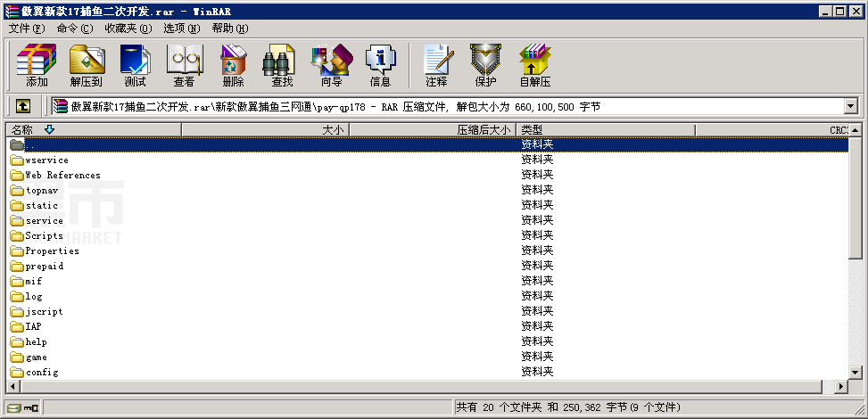This screenshot has height=419, width=868.
Task: Open the Favorites (收藏夹) menu
Action: 128,29
